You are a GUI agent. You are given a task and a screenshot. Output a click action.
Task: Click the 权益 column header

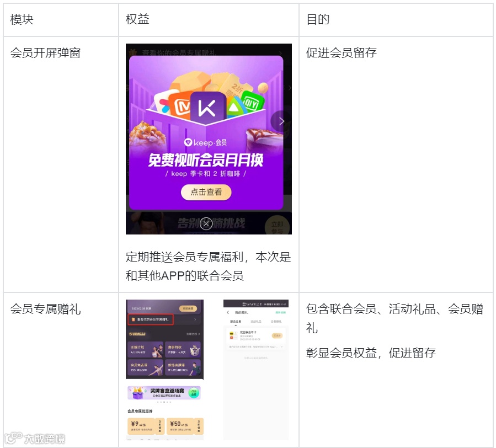click(x=137, y=19)
